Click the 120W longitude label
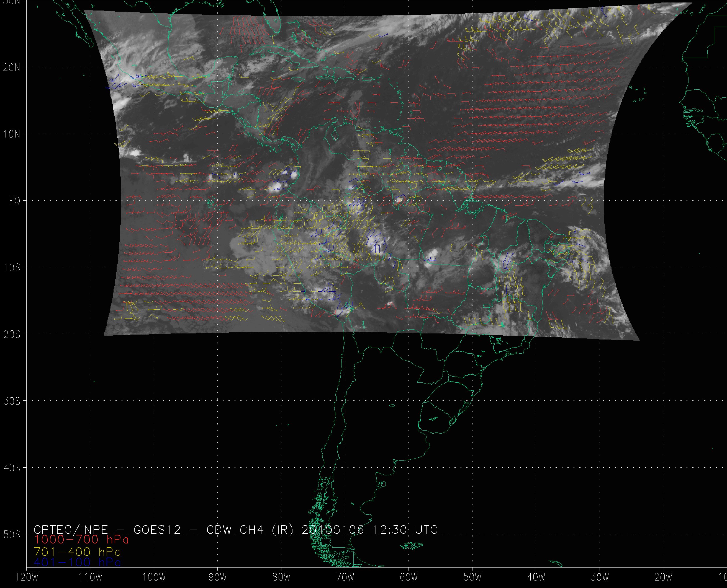727x588 pixels. [27, 577]
